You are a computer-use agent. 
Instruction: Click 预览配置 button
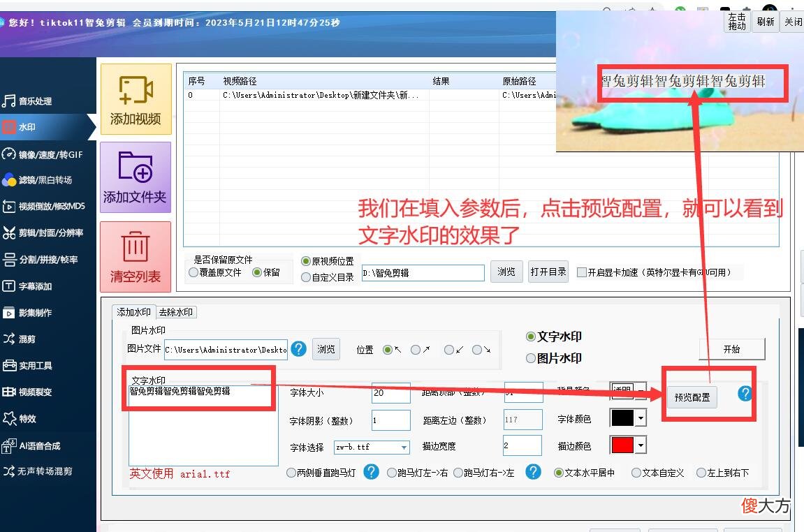(692, 397)
